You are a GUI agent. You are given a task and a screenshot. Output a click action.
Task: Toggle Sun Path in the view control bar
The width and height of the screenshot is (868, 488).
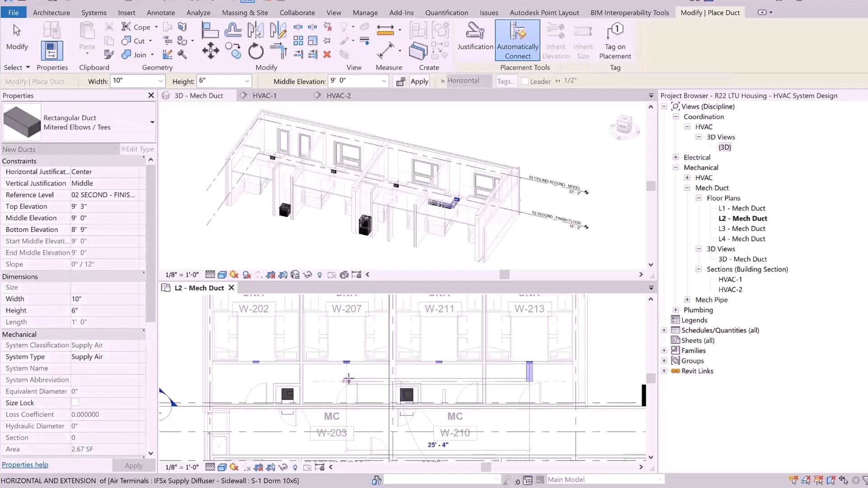click(x=234, y=274)
